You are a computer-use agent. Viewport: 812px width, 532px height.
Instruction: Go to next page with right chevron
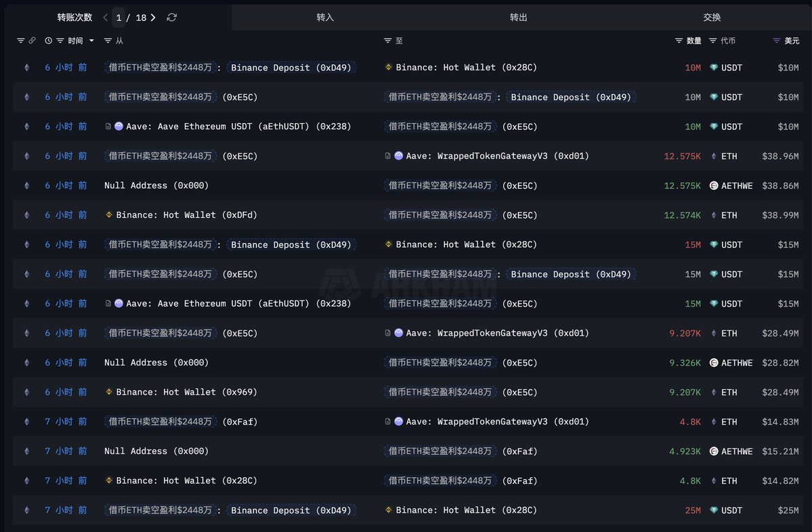(x=153, y=18)
